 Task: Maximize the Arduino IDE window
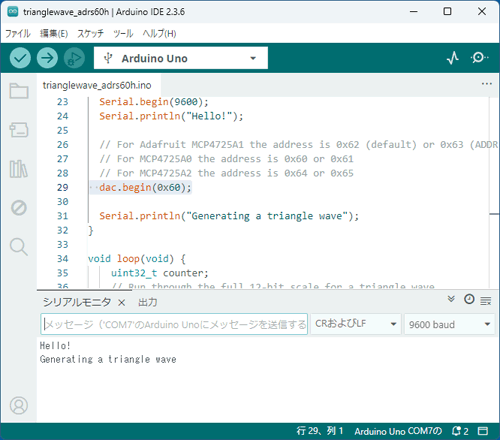pyautogui.click(x=447, y=12)
